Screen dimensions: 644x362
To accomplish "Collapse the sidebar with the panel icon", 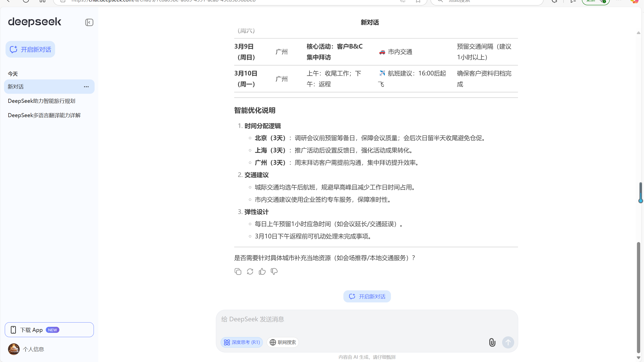I will coord(89,22).
